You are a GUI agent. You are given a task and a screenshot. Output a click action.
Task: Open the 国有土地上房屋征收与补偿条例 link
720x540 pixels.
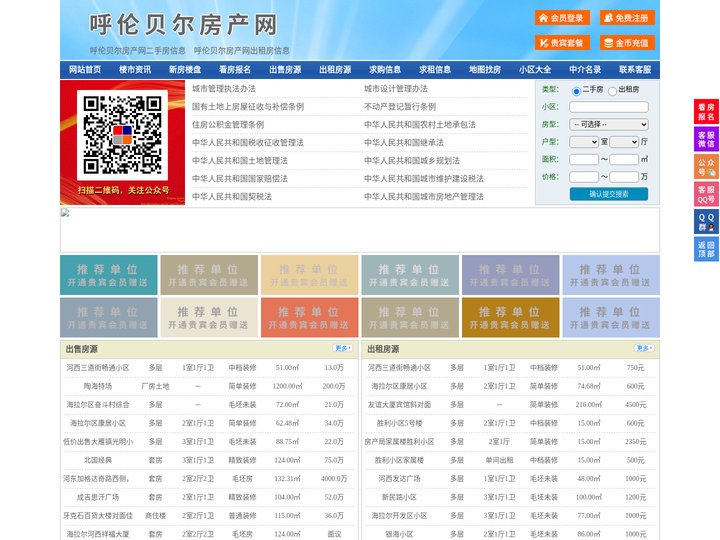(248, 107)
